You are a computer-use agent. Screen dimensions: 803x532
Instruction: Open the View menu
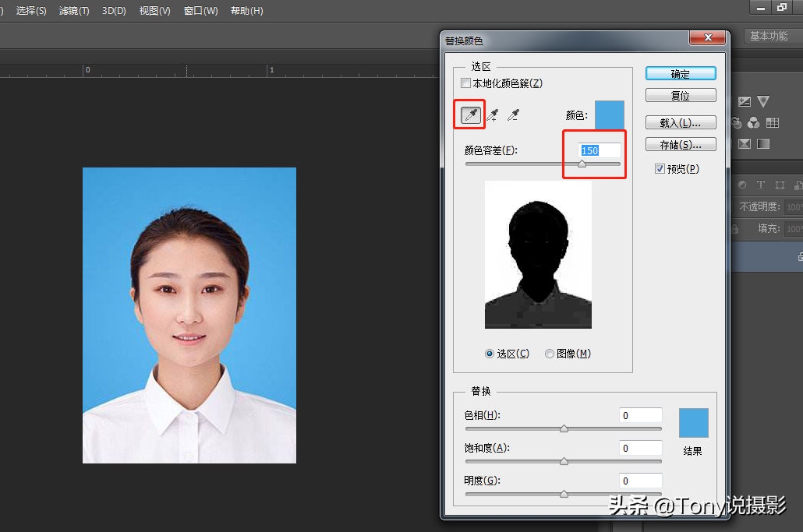[x=154, y=11]
